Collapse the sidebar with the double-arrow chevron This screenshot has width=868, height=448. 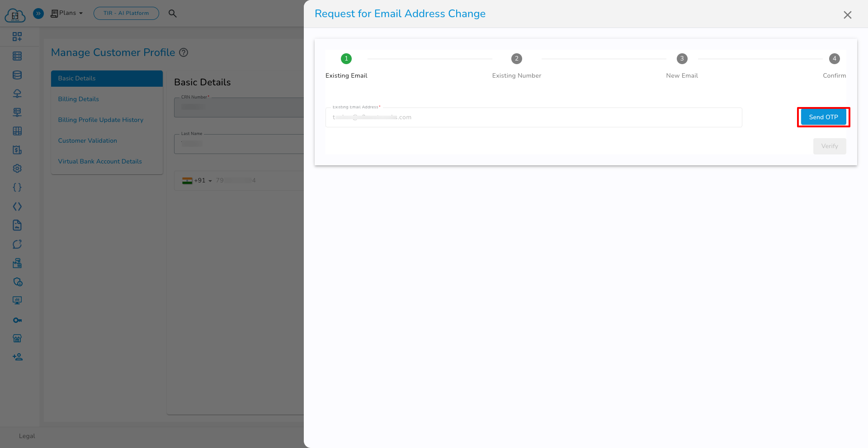point(38,13)
